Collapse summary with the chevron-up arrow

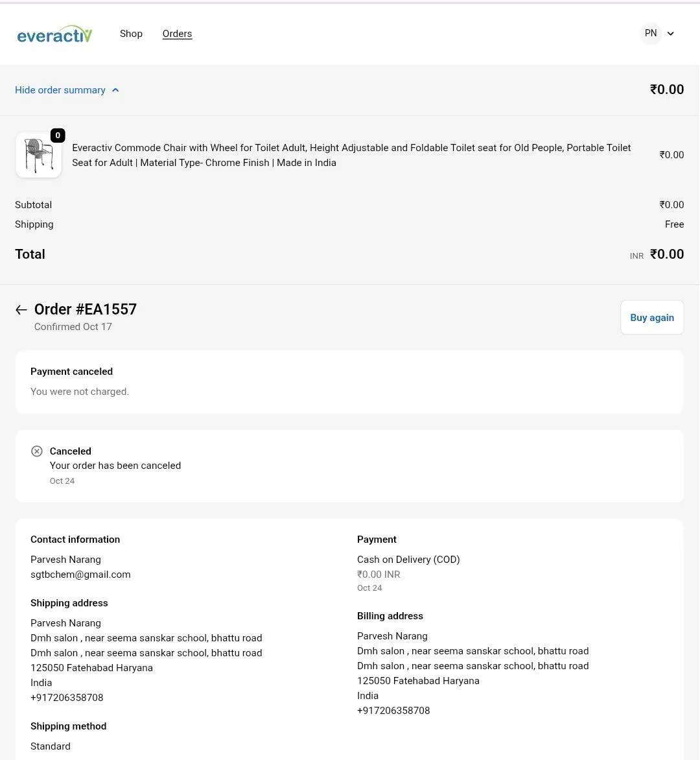click(115, 90)
